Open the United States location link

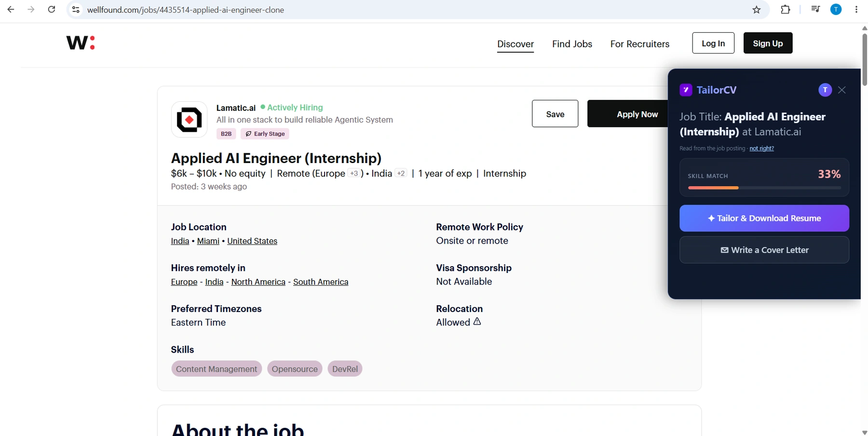pyautogui.click(x=252, y=241)
